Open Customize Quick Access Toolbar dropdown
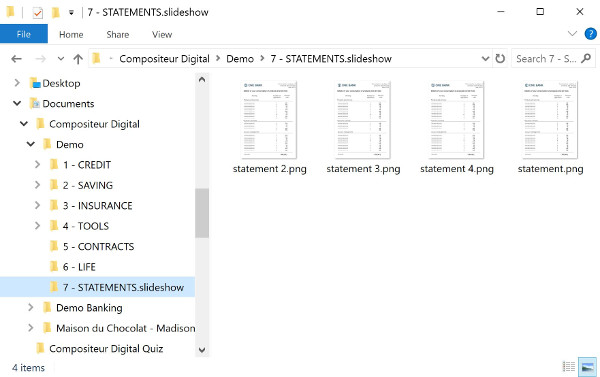Image resolution: width=600 pixels, height=377 pixels. tap(71, 13)
